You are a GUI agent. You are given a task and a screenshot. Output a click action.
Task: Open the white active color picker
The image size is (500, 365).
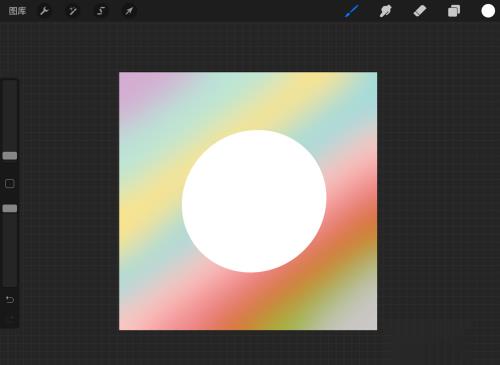pyautogui.click(x=488, y=11)
